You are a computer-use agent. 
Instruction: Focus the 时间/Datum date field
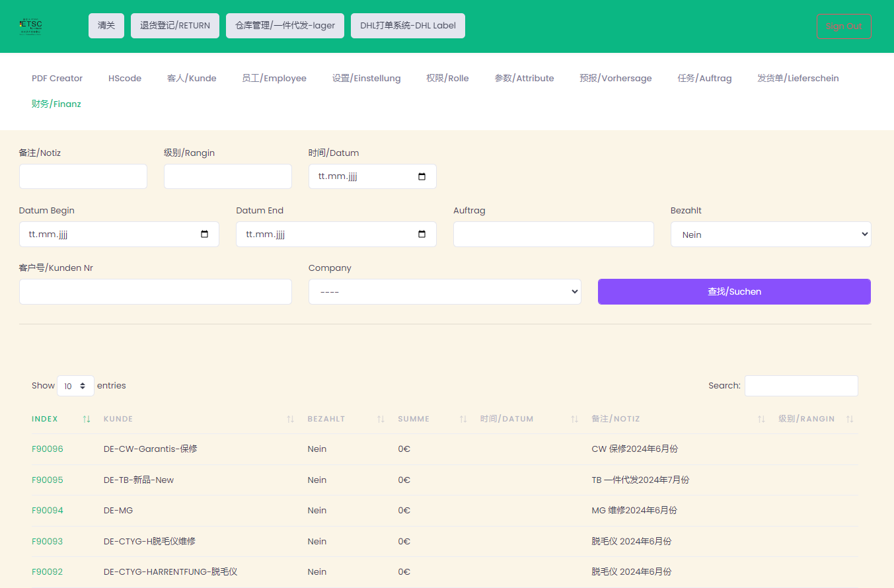(x=373, y=176)
